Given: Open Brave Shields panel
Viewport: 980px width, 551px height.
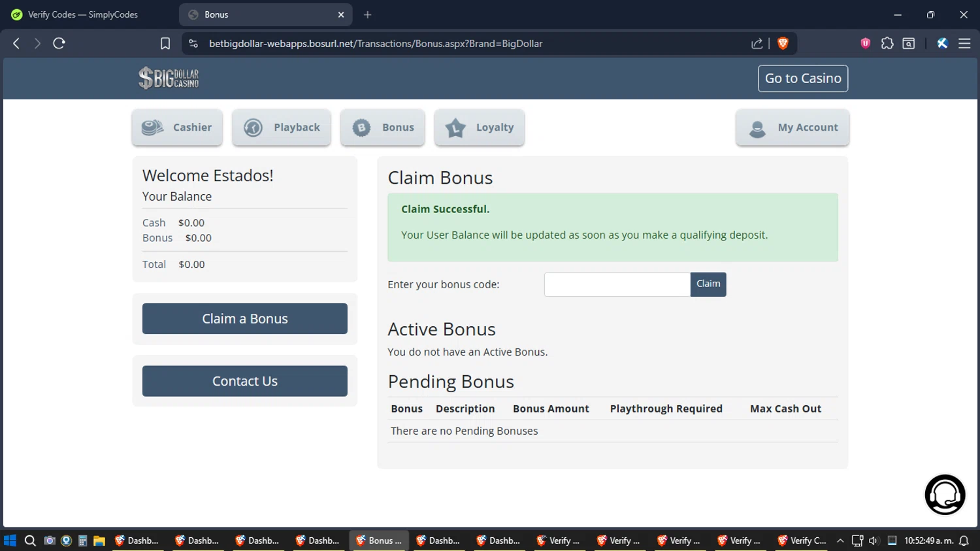Looking at the screenshot, I should [x=783, y=43].
